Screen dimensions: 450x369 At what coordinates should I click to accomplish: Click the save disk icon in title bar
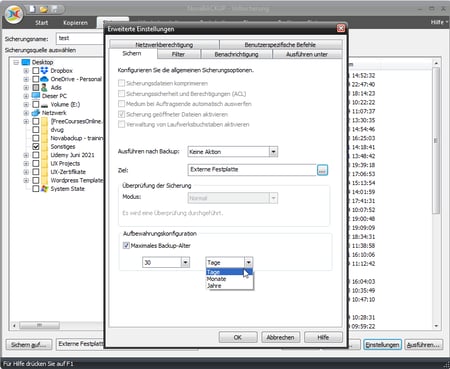[54, 9]
